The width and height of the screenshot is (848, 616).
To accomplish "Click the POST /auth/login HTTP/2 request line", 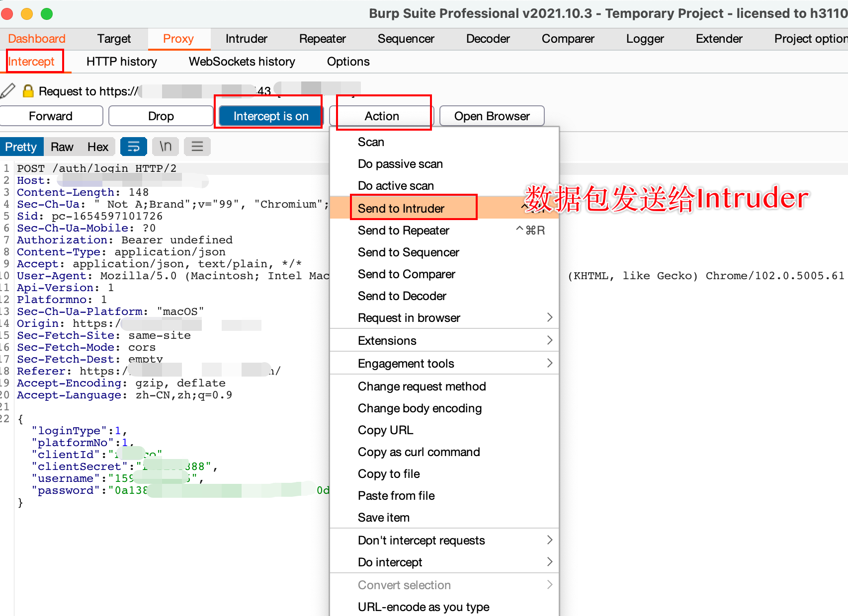I will click(x=96, y=168).
